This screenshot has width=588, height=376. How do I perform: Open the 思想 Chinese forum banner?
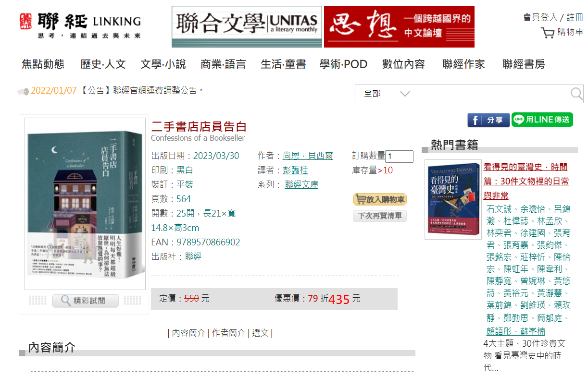[x=399, y=27]
